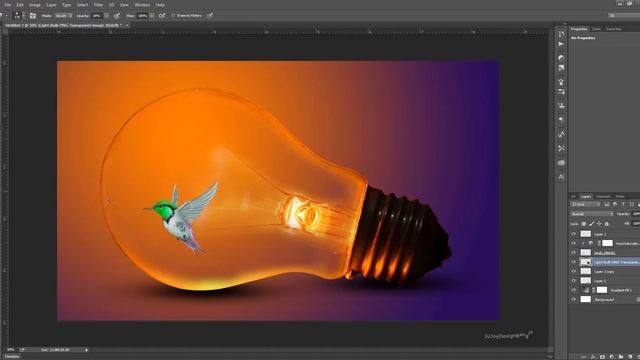Viewport: 640px width, 360px height.
Task: Filter layers by type layers icon
Action: [x=623, y=204]
